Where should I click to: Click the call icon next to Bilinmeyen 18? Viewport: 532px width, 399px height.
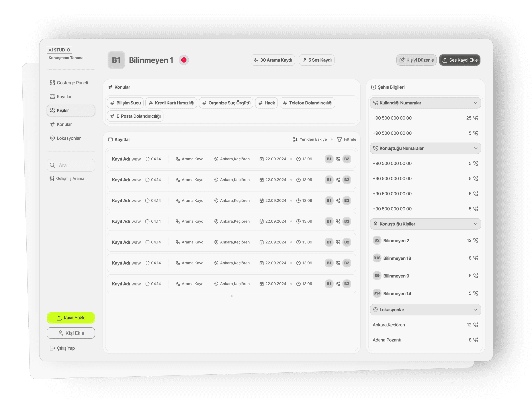click(475, 258)
